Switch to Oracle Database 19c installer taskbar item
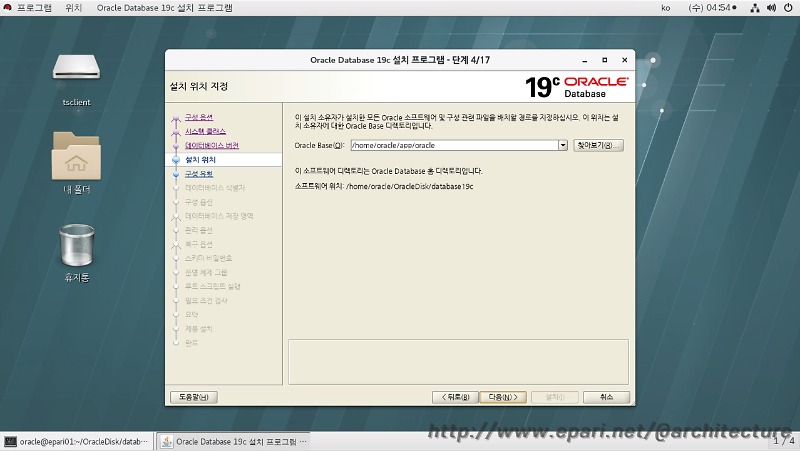This screenshot has height=451, width=800. tap(234, 441)
